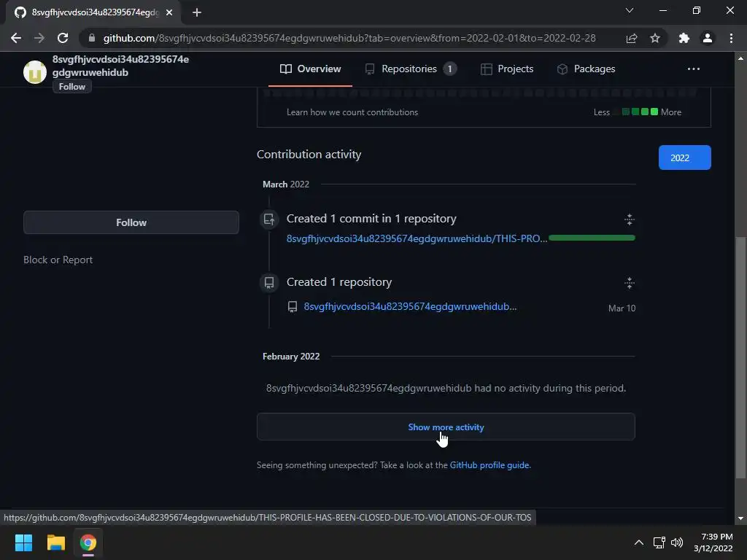Click the Contribution activity heading

(309, 155)
